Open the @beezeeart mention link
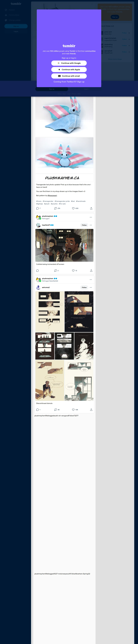 tap(52, 195)
